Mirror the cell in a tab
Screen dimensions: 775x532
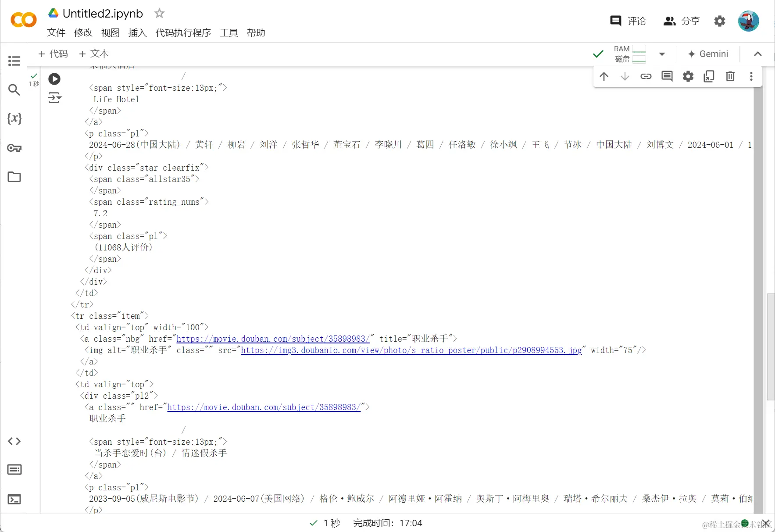pyautogui.click(x=709, y=76)
